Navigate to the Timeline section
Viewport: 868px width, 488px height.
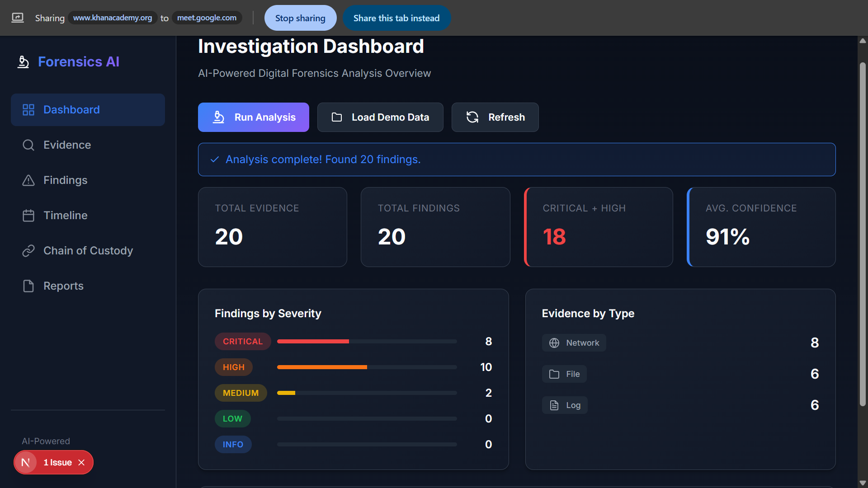[x=66, y=215]
